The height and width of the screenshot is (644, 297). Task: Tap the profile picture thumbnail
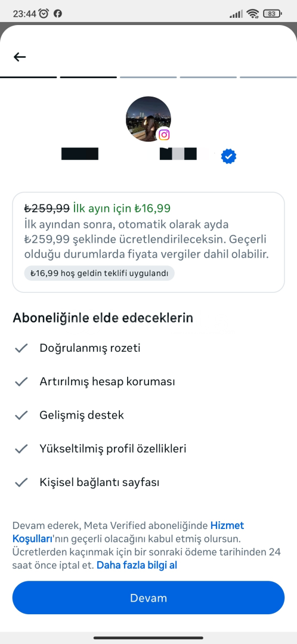click(148, 119)
